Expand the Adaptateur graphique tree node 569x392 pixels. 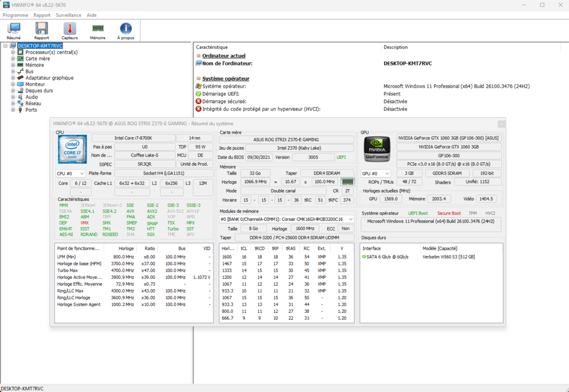point(13,78)
